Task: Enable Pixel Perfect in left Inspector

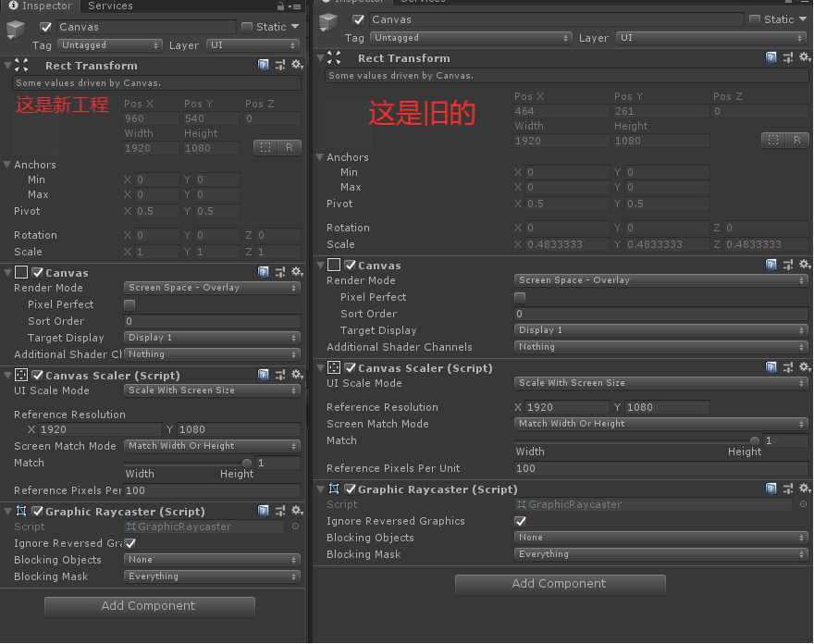Action: tap(129, 304)
